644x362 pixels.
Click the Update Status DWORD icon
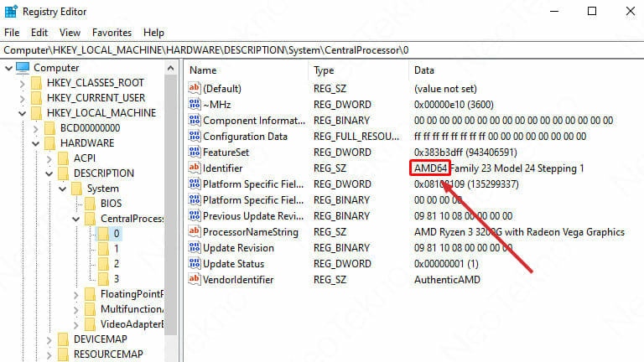coord(195,263)
